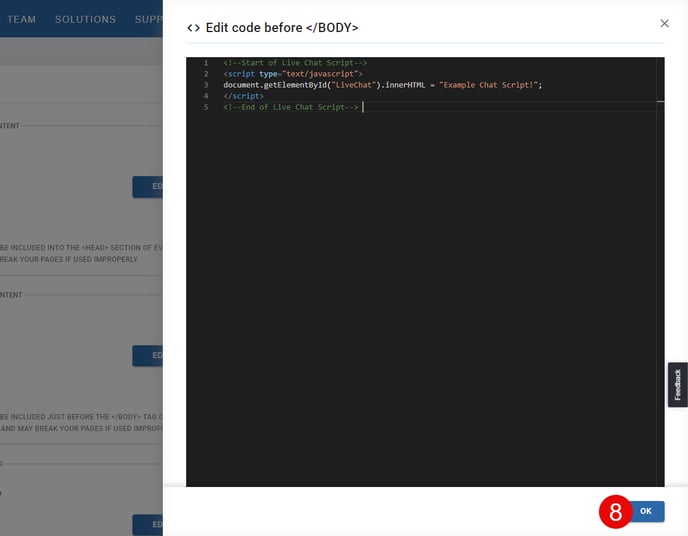
Task: Click the editor minimap scrollbar strip
Action: coord(660,272)
